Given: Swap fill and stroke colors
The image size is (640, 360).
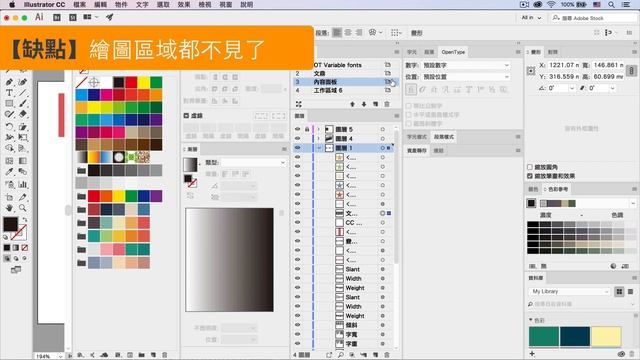Looking at the screenshot, I should pos(25,220).
